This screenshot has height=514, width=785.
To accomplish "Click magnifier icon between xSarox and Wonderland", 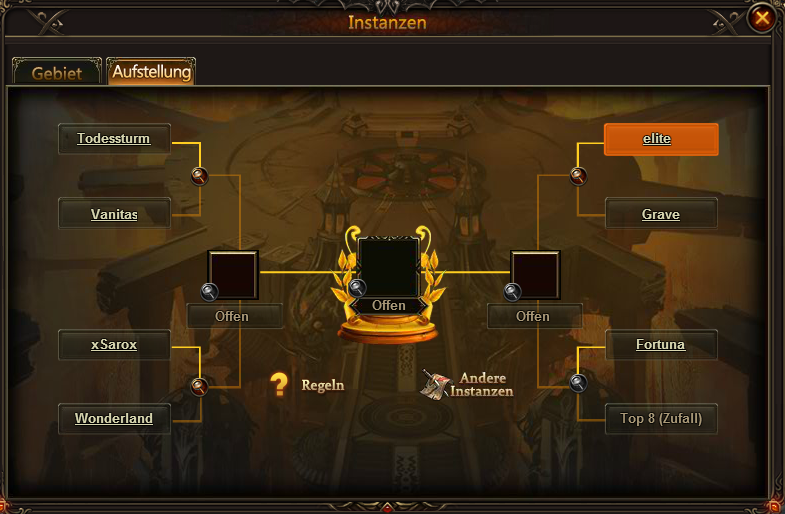I will (199, 386).
